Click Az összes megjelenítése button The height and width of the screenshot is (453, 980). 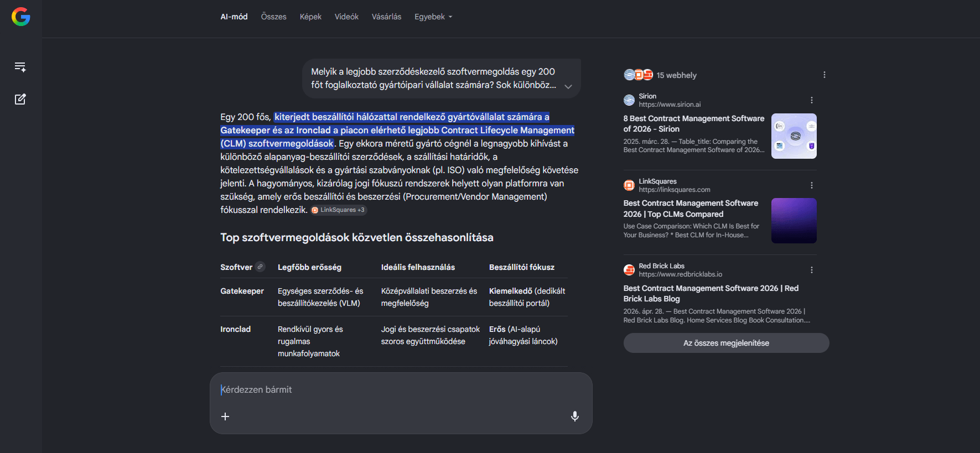pos(726,343)
